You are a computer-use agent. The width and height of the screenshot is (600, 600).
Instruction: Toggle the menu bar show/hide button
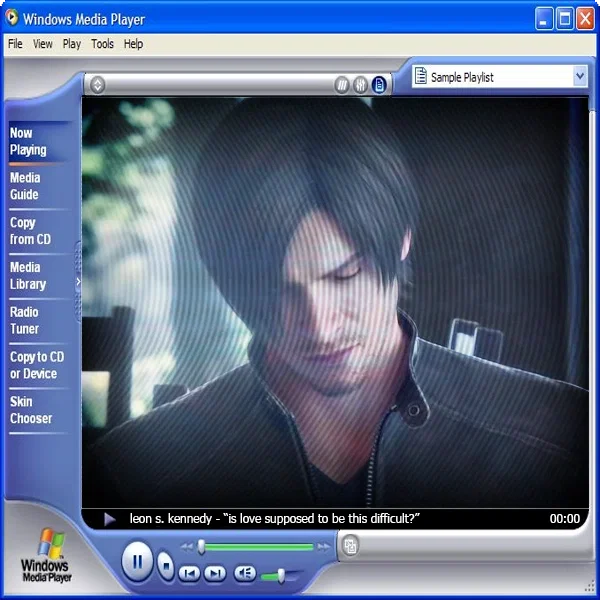pyautogui.click(x=98, y=85)
